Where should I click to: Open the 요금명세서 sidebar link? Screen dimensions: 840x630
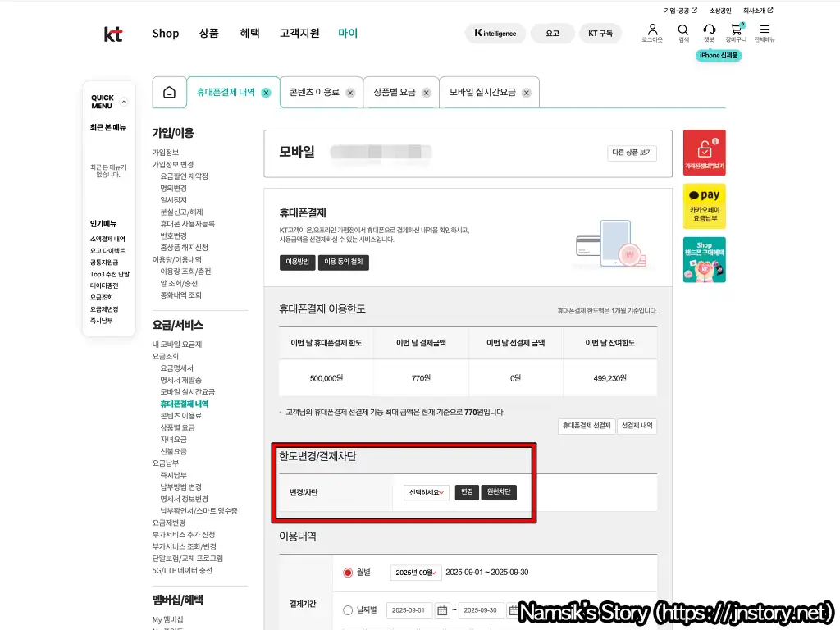click(176, 368)
